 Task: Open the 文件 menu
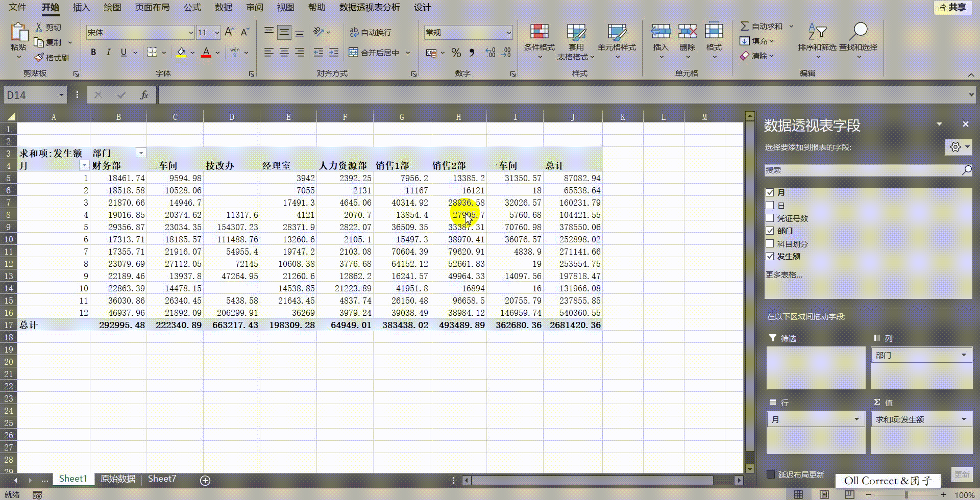[x=17, y=7]
